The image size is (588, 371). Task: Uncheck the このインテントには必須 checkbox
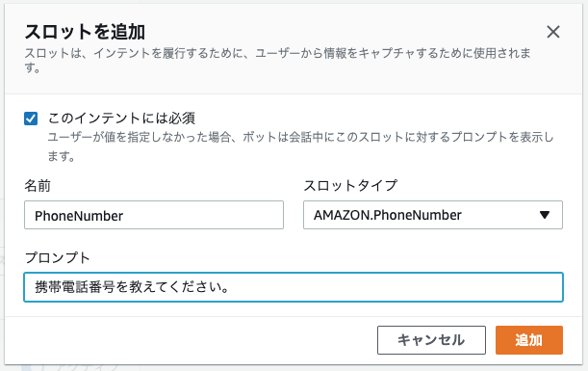click(x=31, y=119)
